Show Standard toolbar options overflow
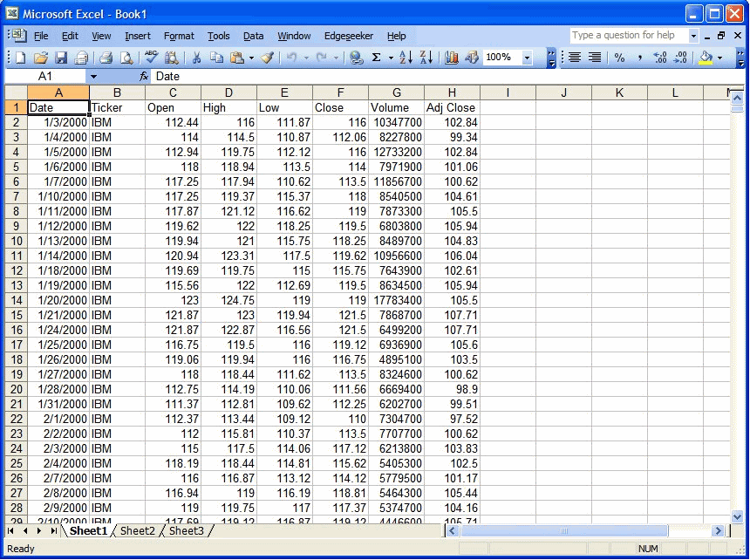The image size is (750, 560). (x=551, y=58)
